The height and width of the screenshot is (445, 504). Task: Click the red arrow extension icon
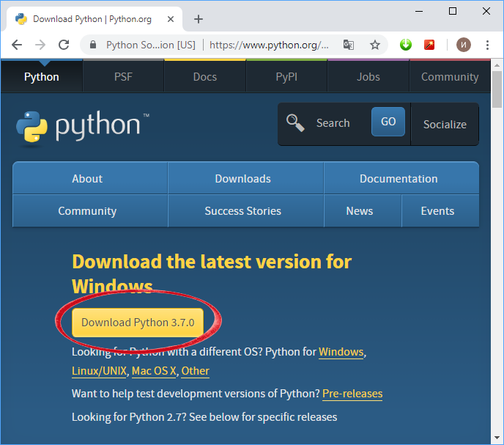[x=429, y=45]
